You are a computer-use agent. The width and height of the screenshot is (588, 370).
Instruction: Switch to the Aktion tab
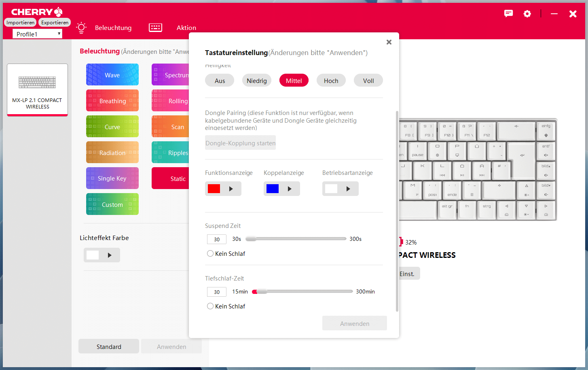(186, 28)
